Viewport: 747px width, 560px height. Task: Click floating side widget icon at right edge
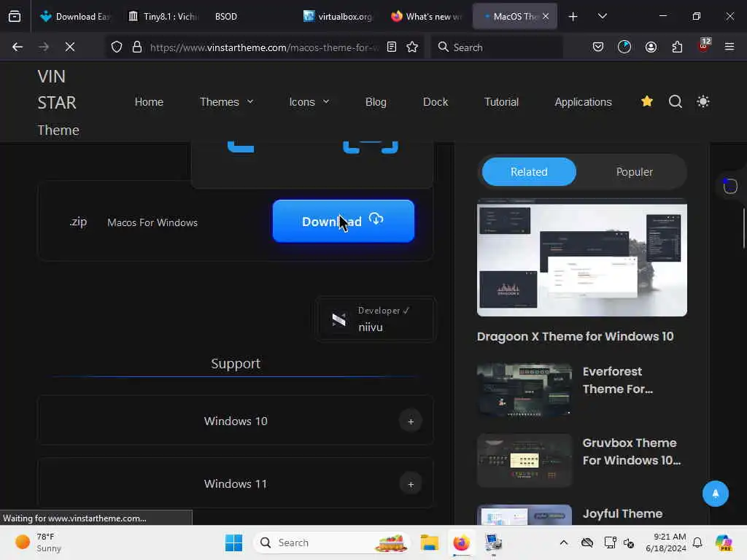click(x=729, y=186)
